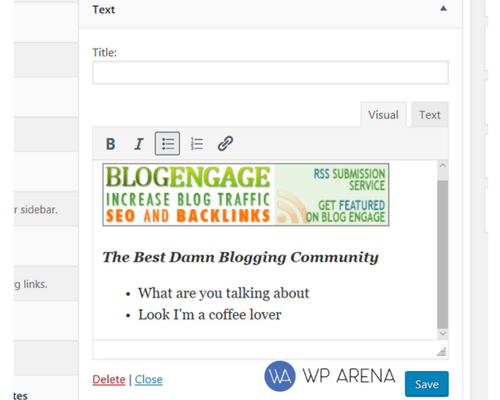Select the BlogEngage banner image
Viewport: 500px width, 400px height.
[246, 195]
